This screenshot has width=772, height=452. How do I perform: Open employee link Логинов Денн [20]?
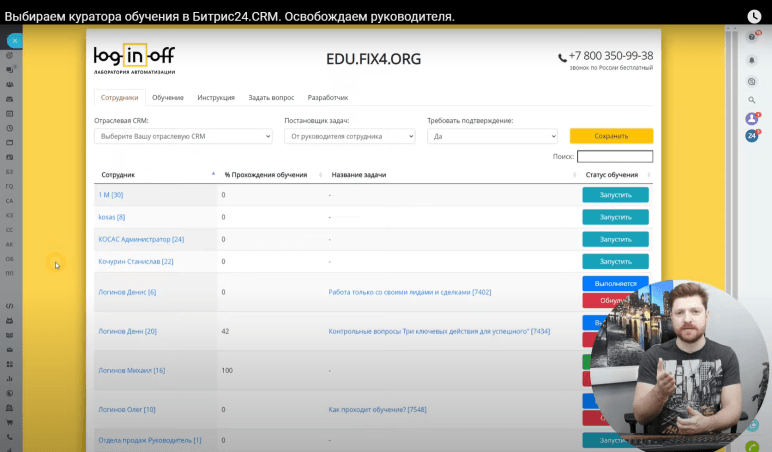[x=128, y=331]
